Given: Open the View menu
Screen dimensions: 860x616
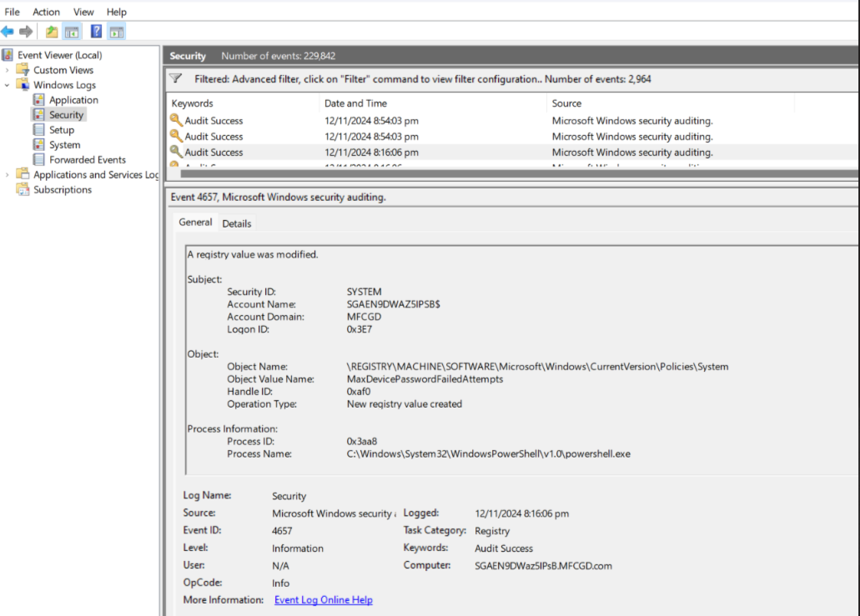Looking at the screenshot, I should 83,12.
